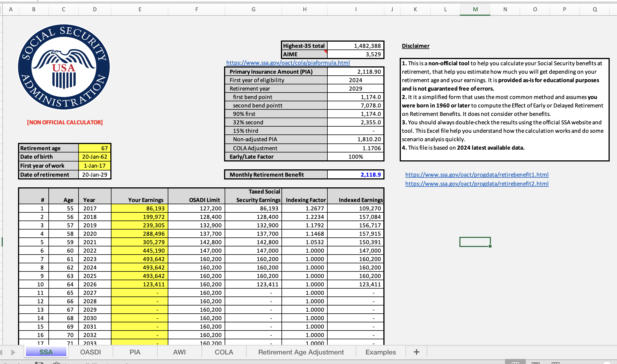Select column G header
Image resolution: width=617 pixels, height=364 pixels.
coord(253,9)
